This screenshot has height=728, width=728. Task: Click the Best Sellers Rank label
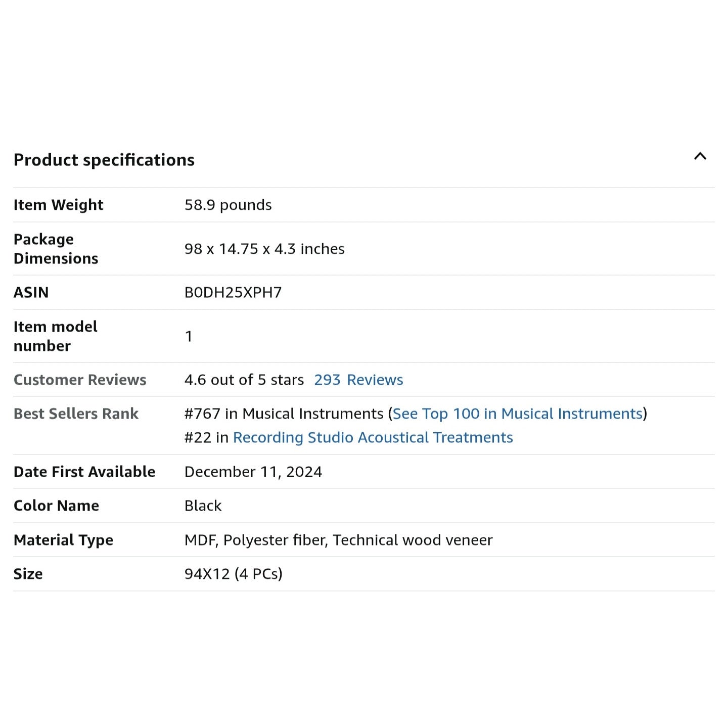(76, 414)
